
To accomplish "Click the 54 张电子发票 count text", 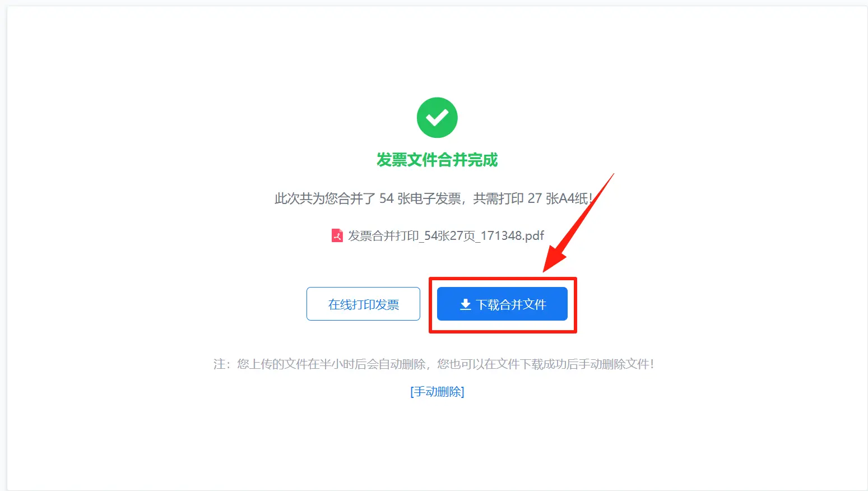I will [420, 198].
